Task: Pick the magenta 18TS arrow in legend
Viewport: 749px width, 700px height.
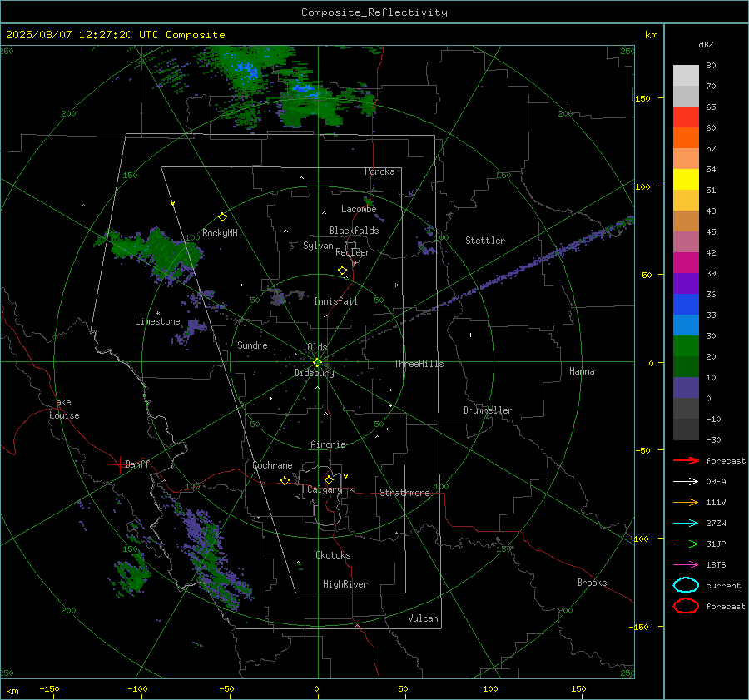Action: pyautogui.click(x=686, y=565)
